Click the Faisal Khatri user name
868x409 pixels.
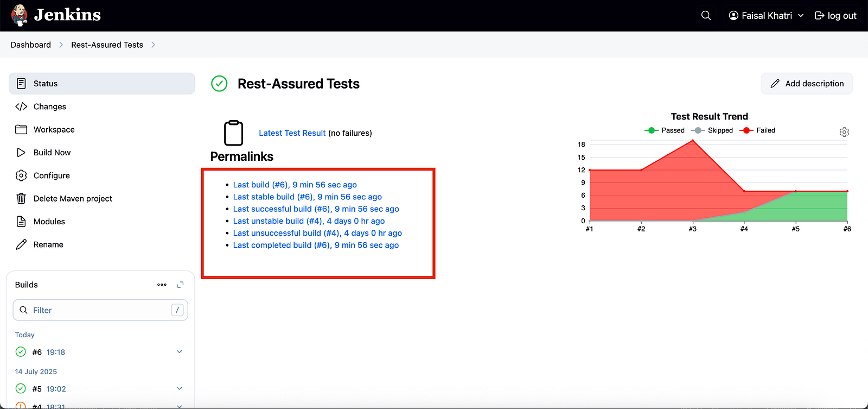(767, 16)
